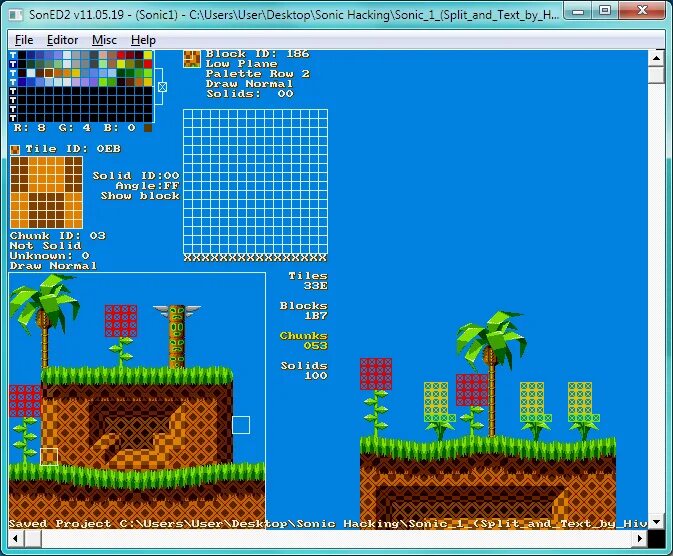The image size is (673, 556).
Task: Maximize the SonED2 window
Action: click(605, 11)
